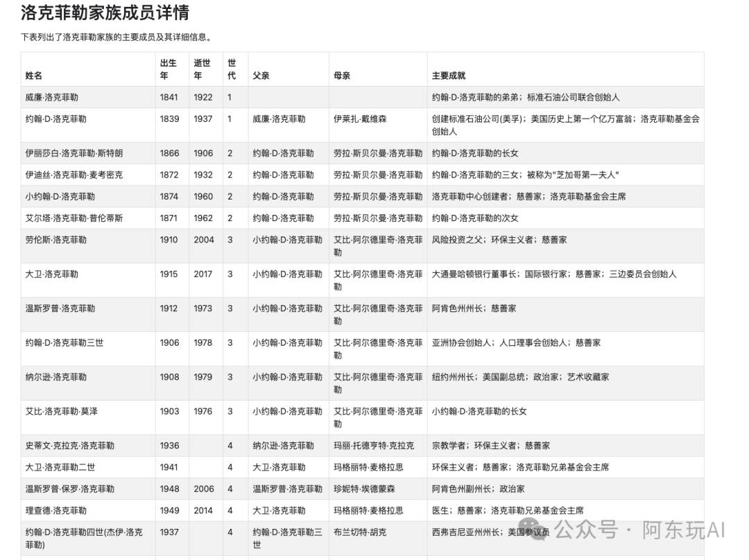Viewport: 749px width, 560px height.
Task: Click death year 2017 for 大卫·洛克菲勒
Action: (x=203, y=274)
